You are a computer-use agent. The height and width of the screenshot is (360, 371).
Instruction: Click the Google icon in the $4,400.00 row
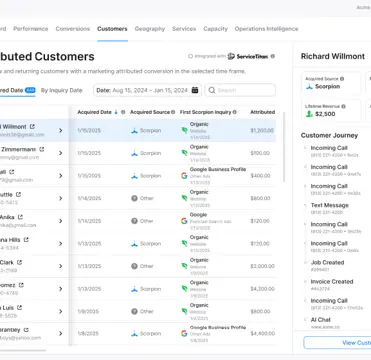pos(184,333)
